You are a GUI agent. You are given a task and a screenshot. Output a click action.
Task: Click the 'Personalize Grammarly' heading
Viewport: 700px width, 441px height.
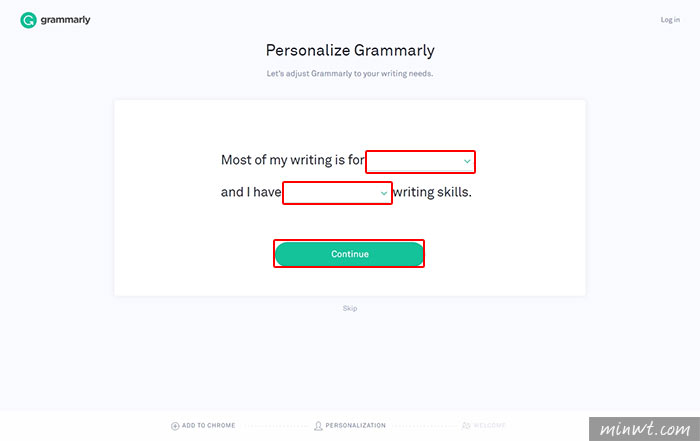click(x=350, y=50)
